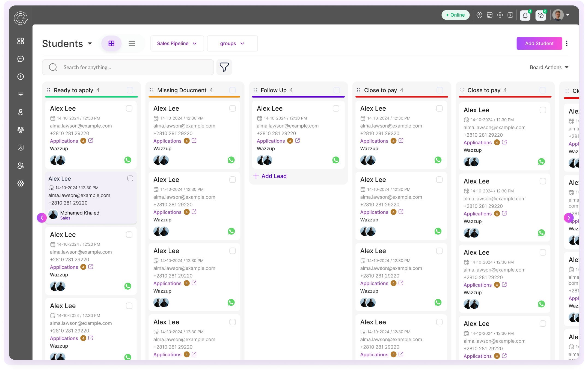Select all in Missing Doucment column
Screen dimensions: 588x373
pos(233,90)
